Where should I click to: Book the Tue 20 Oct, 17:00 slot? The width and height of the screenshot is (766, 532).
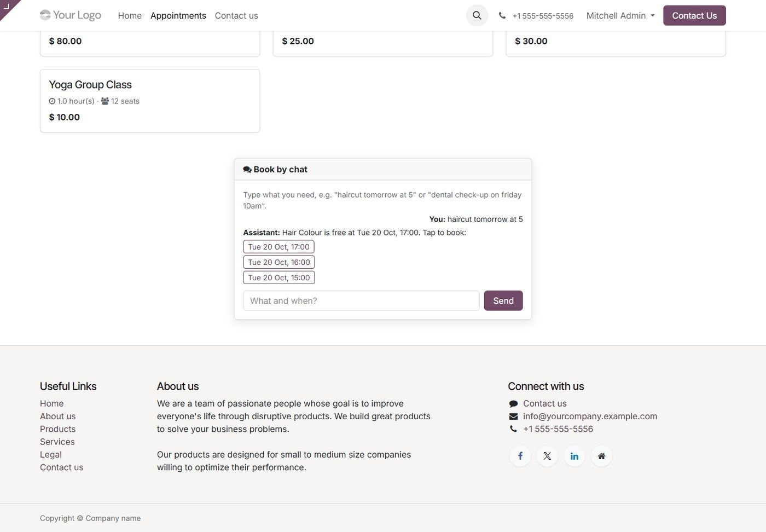tap(278, 247)
